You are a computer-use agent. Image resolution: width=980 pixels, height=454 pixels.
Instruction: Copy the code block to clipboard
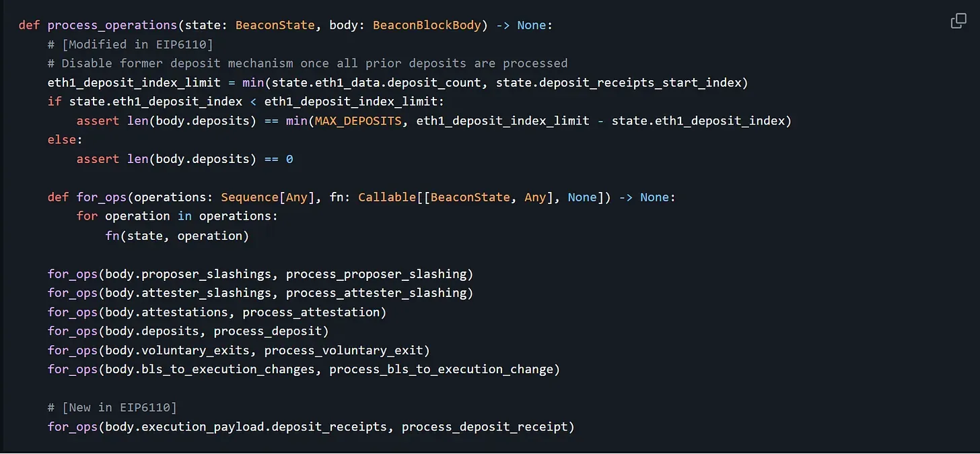pos(958,22)
